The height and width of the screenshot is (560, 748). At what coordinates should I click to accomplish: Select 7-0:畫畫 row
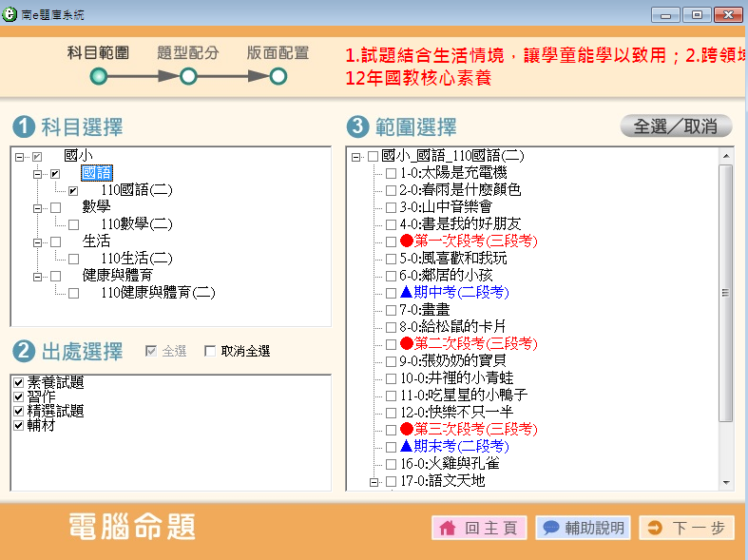[x=424, y=310]
